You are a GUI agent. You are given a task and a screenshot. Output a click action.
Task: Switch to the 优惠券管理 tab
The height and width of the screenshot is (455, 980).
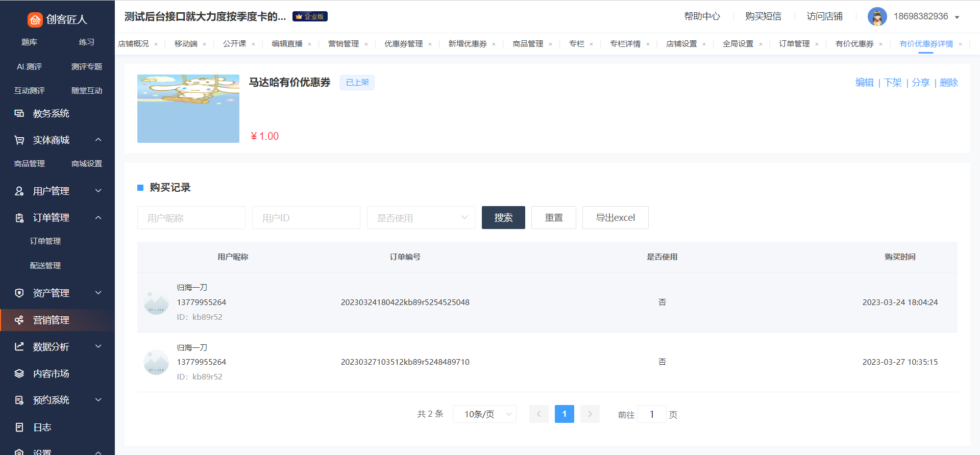pyautogui.click(x=403, y=44)
